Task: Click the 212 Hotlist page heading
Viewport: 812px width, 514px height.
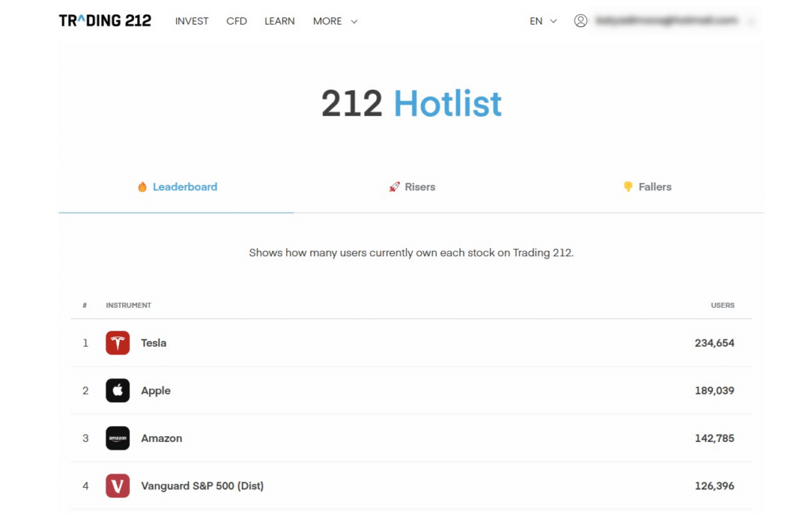Action: [412, 104]
